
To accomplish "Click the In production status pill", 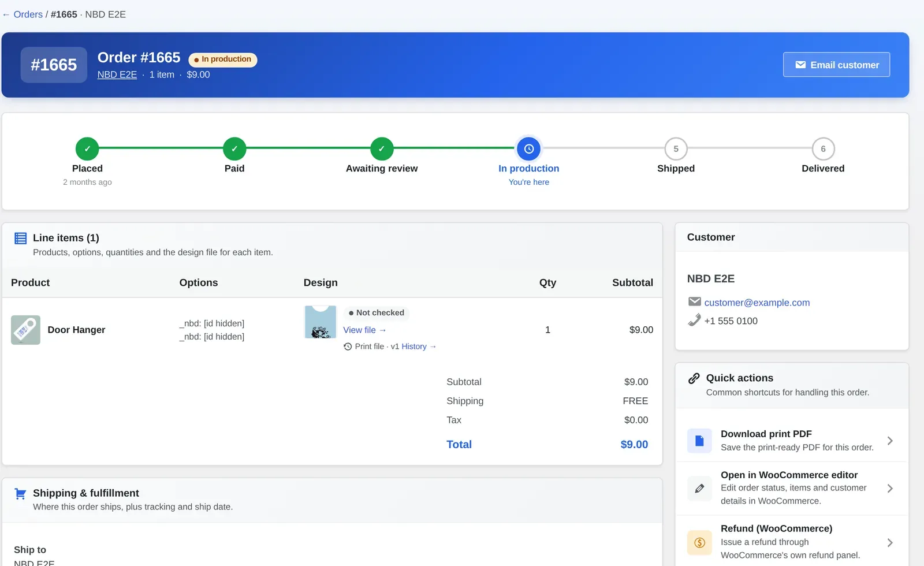I will [223, 59].
